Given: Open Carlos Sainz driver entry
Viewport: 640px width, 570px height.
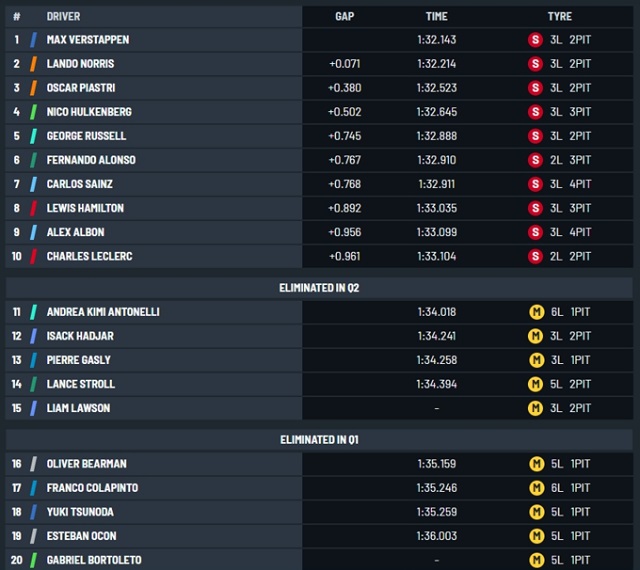Looking at the screenshot, I should [79, 184].
